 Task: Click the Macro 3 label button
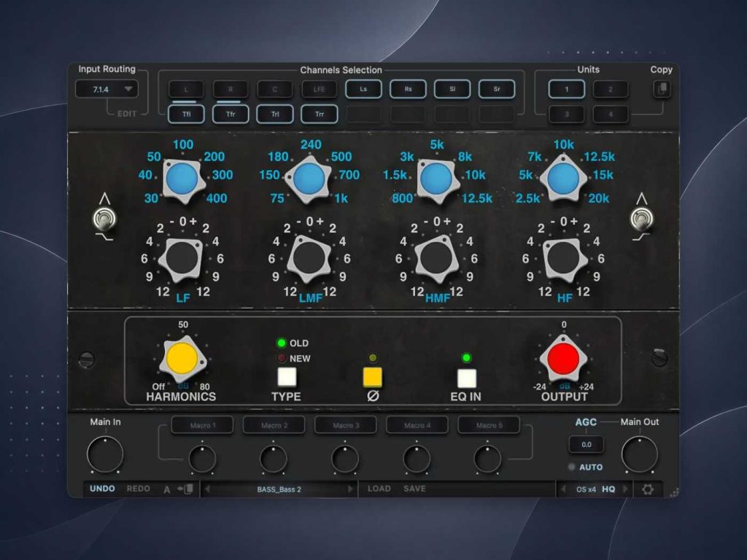(x=345, y=425)
